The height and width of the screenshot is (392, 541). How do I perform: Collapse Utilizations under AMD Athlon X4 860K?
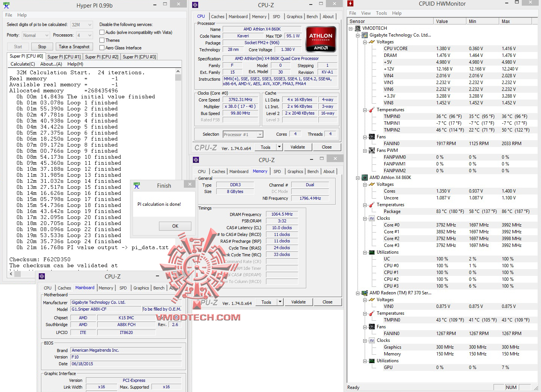click(x=365, y=252)
